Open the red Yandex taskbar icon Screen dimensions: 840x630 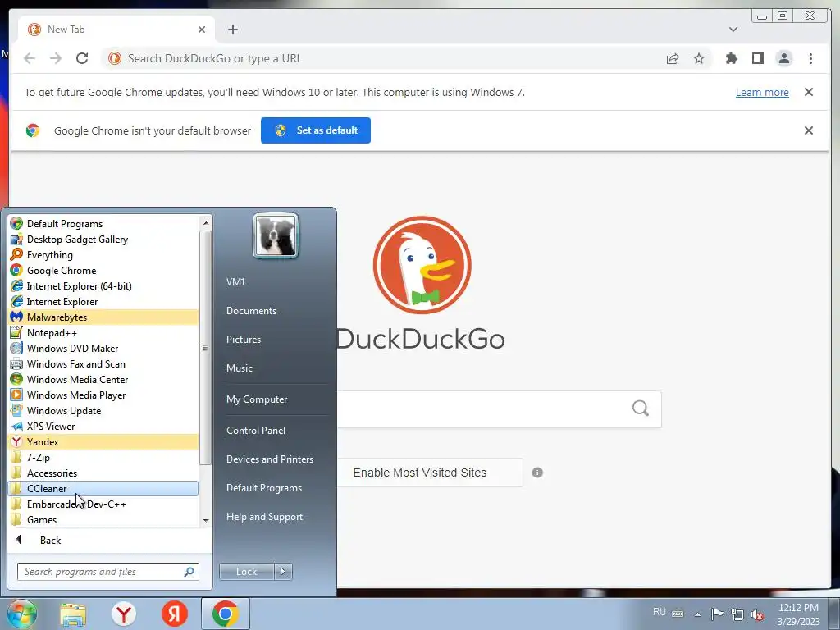point(174,614)
